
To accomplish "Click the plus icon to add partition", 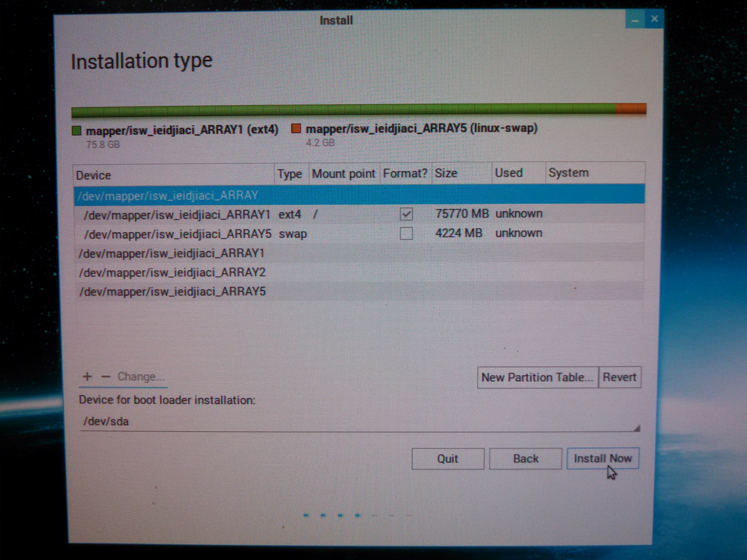I will [87, 376].
